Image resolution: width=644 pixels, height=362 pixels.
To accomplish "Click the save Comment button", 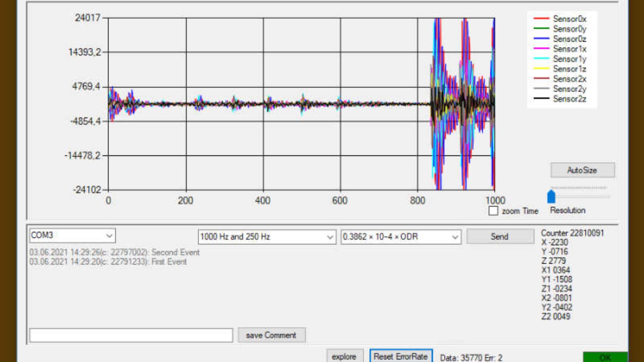I will pyautogui.click(x=272, y=335).
